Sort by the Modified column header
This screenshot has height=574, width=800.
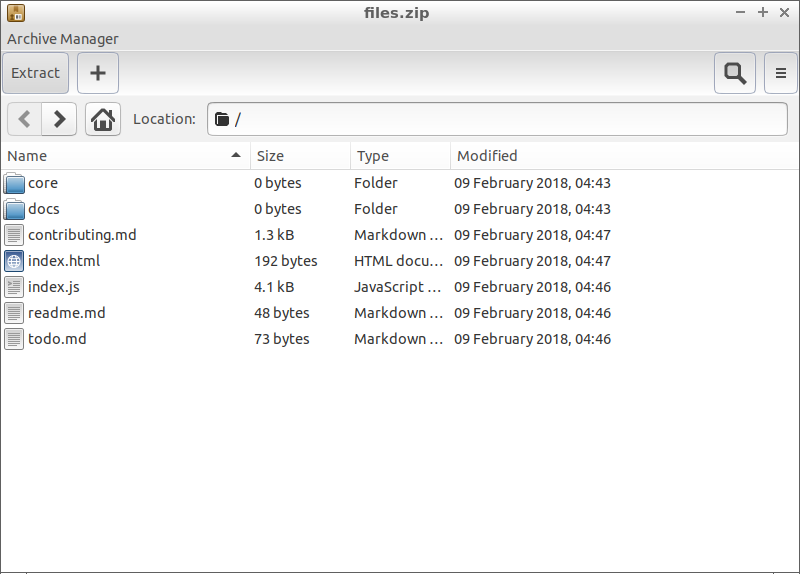pos(620,156)
